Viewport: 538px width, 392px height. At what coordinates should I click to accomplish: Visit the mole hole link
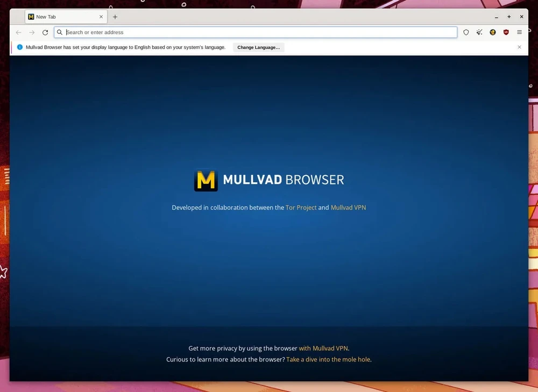328,359
